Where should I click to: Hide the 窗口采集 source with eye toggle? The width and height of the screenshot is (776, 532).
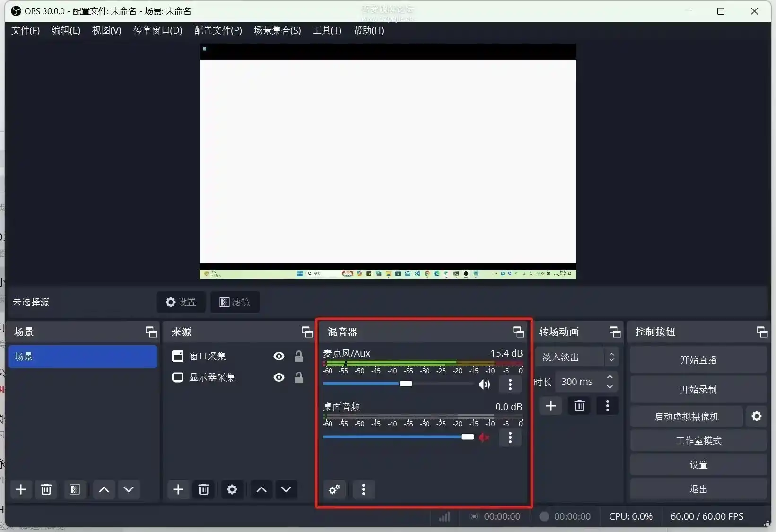click(279, 356)
